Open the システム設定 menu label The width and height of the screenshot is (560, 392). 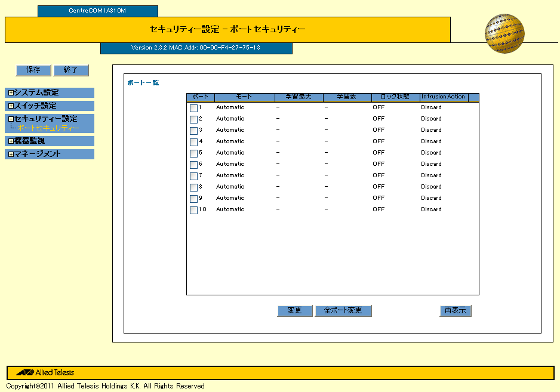coord(36,92)
